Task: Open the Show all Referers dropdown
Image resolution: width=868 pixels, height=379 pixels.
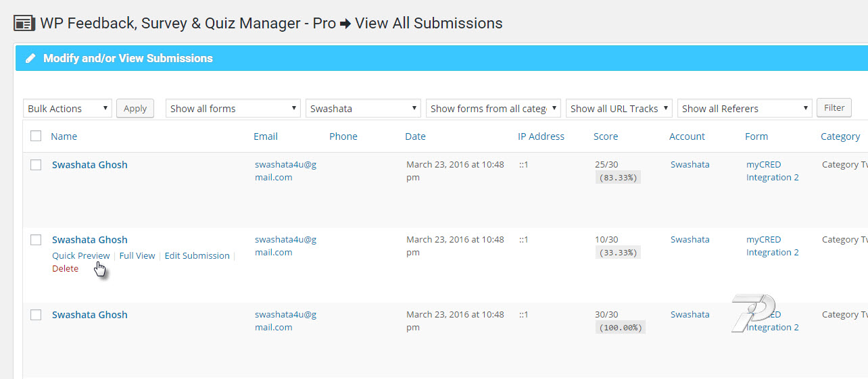Action: 744,108
